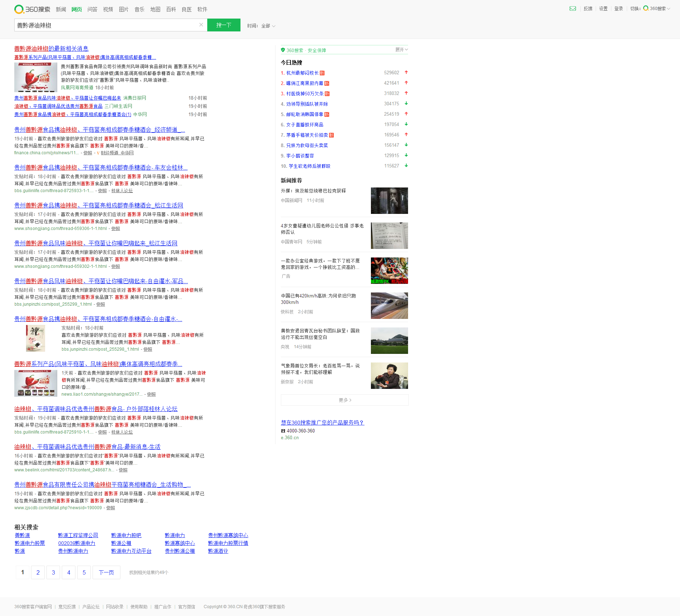Open news 黄教安退回青瓦台秘书团队辞呈

[x=320, y=334]
